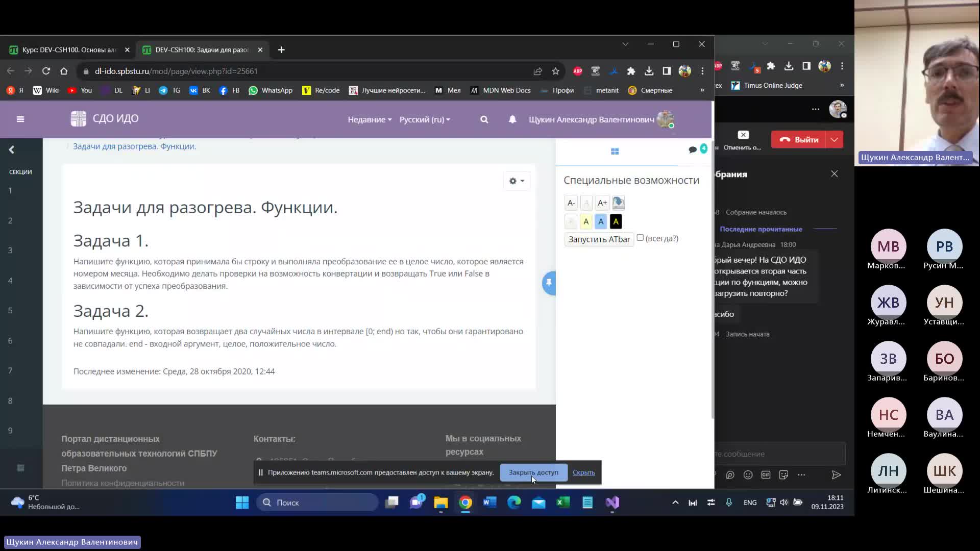Viewport: 980px width, 551px height.
Task: Open Chrome tab search chevron
Action: (x=625, y=44)
